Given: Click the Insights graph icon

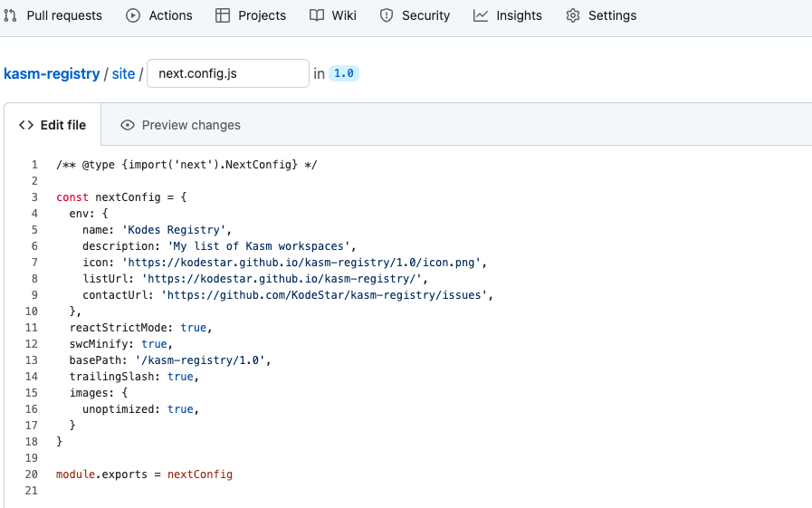Looking at the screenshot, I should [x=481, y=15].
